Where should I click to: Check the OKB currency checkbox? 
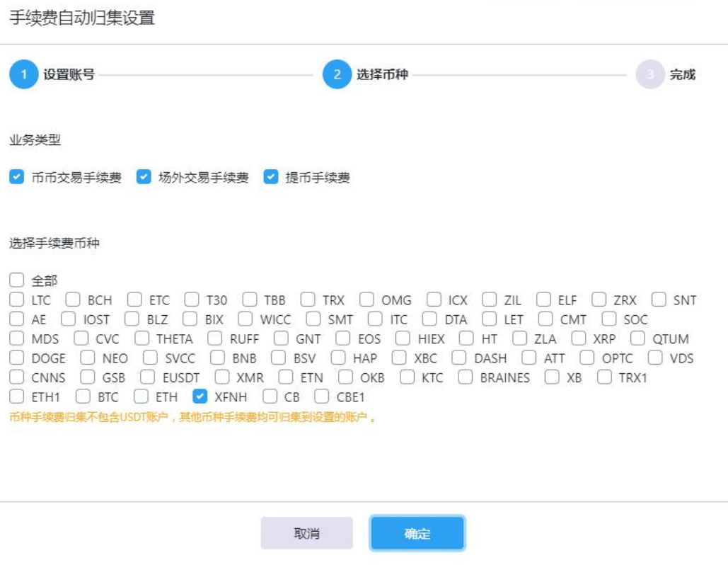pyautogui.click(x=346, y=377)
